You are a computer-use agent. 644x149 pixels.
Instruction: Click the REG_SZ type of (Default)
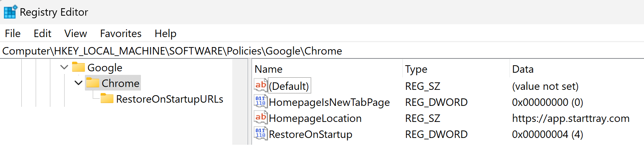coord(423,86)
